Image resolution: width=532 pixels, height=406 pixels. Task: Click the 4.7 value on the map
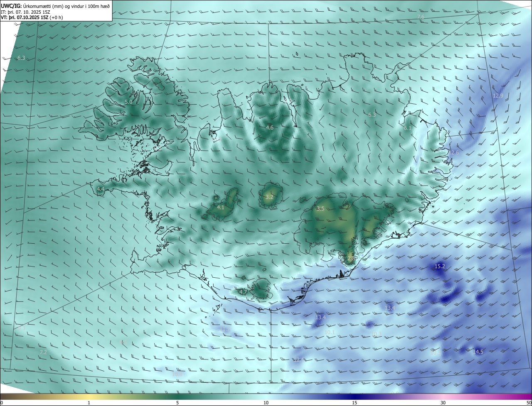[x=243, y=292]
